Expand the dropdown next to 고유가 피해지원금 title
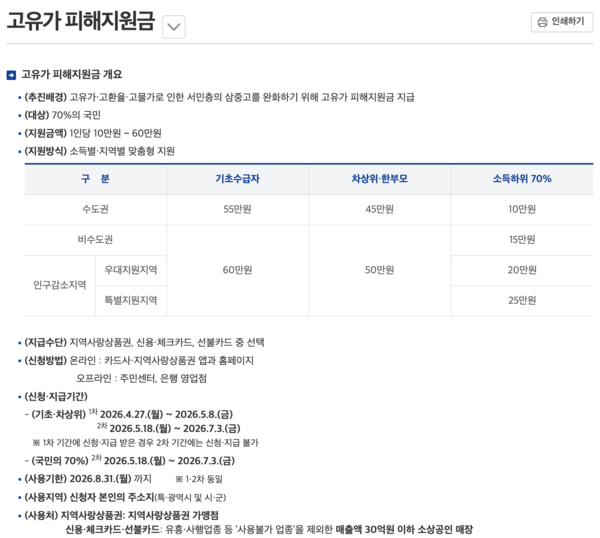The width and height of the screenshot is (600, 538). pyautogui.click(x=174, y=27)
